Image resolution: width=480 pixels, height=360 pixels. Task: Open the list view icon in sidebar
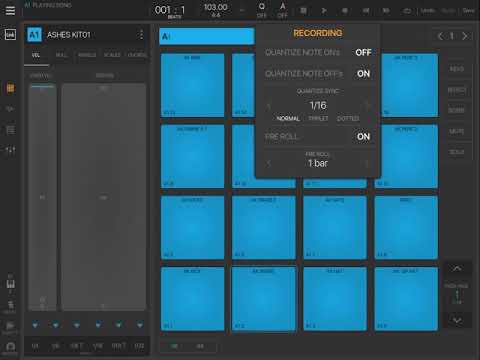click(x=10, y=130)
